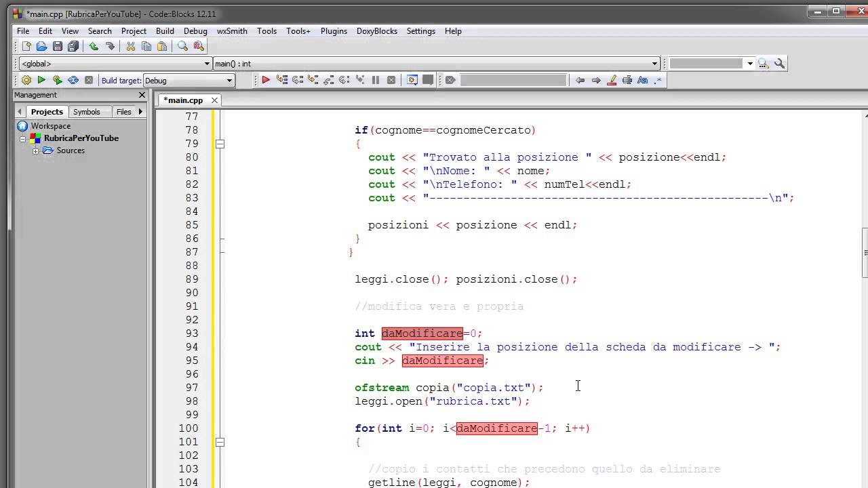Click the Paste clipboard icon
This screenshot has width=868, height=488.
pyautogui.click(x=162, y=46)
